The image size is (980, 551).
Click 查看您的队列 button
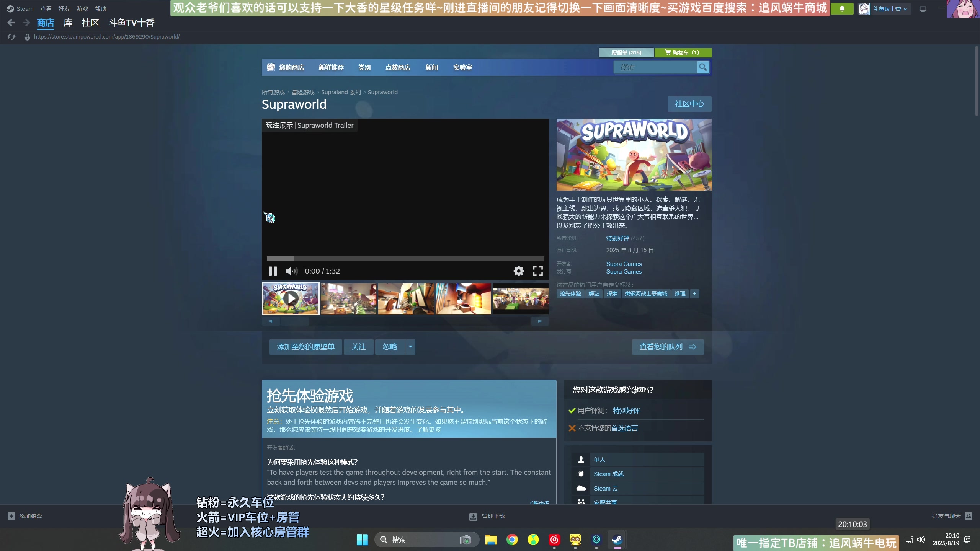tap(668, 347)
